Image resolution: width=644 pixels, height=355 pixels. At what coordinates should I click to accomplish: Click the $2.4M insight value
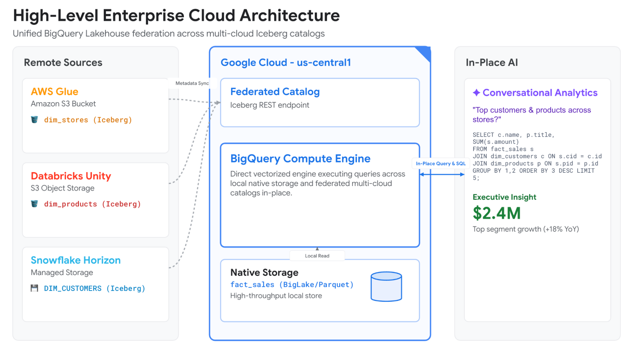tap(496, 213)
